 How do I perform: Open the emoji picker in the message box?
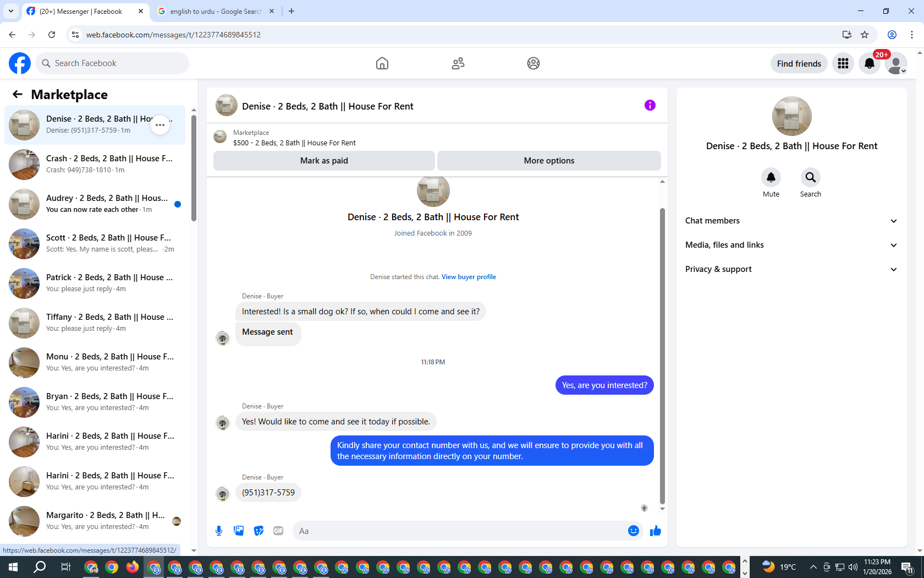pyautogui.click(x=634, y=531)
